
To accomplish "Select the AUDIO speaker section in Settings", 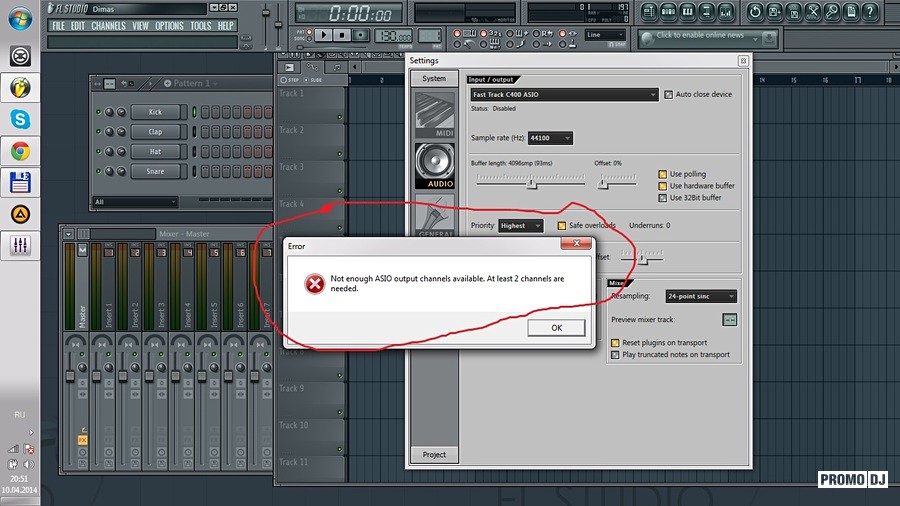I will tap(435, 166).
